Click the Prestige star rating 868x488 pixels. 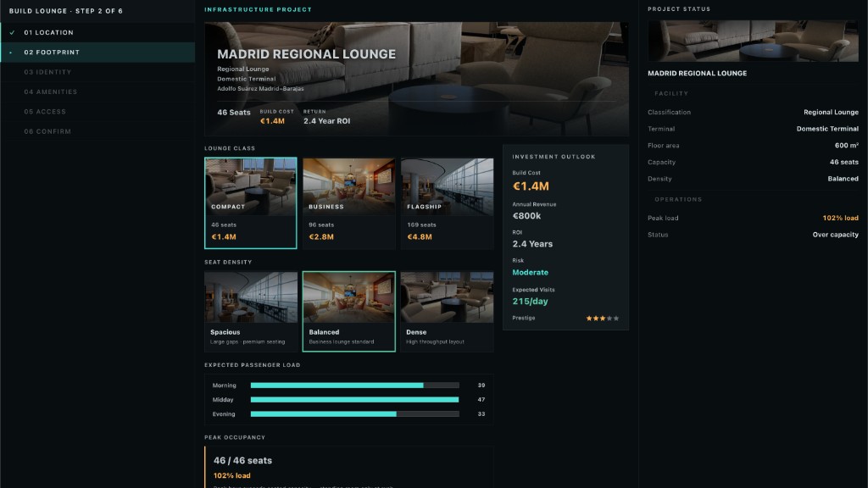(x=603, y=319)
